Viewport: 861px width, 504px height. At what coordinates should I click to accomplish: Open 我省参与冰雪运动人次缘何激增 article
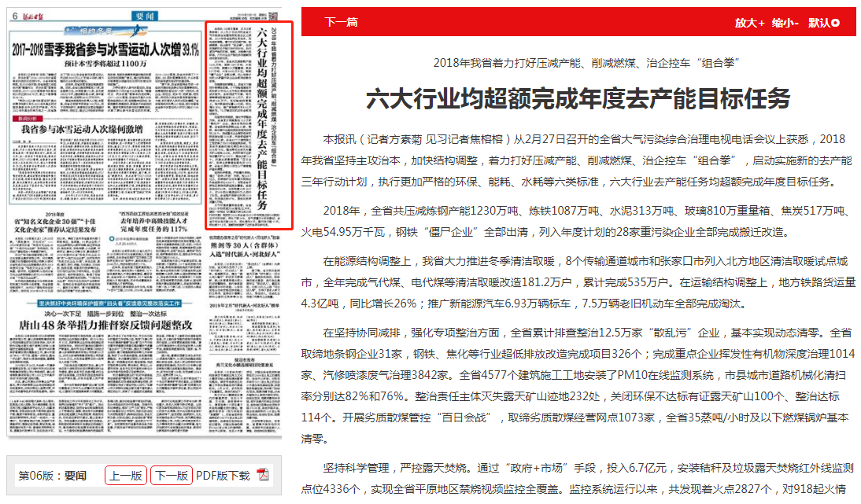tap(82, 127)
